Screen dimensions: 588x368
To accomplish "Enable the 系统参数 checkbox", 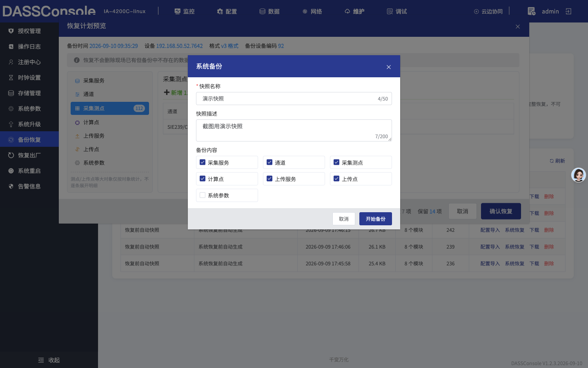I will click(x=203, y=195).
